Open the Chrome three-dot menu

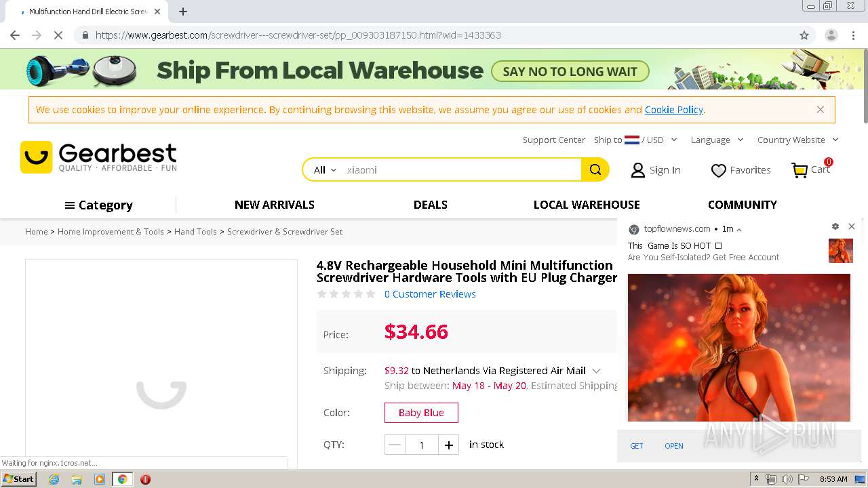click(853, 35)
